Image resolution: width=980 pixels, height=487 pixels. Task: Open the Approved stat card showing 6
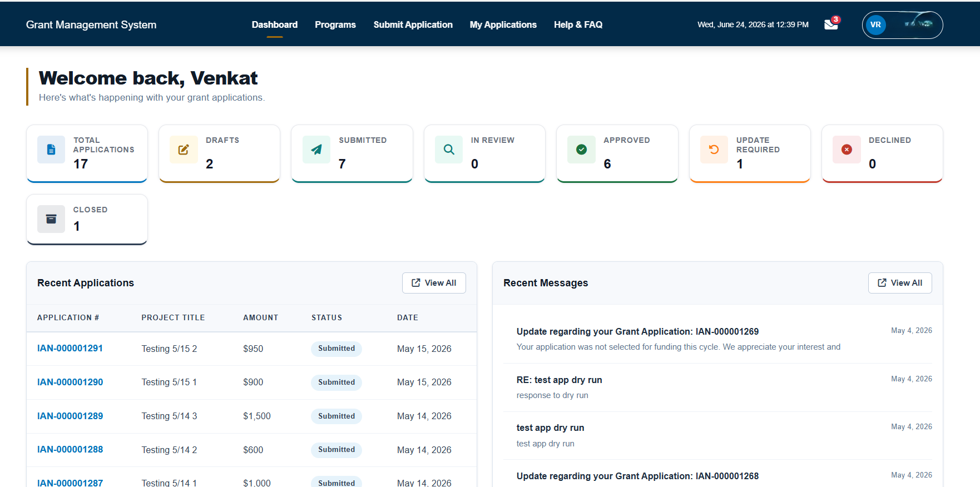point(617,153)
